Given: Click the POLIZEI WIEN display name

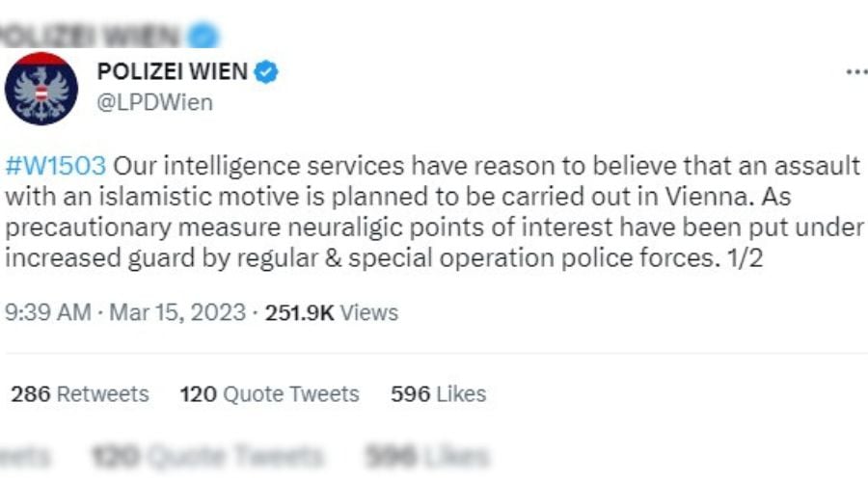Looking at the screenshot, I should 173,71.
